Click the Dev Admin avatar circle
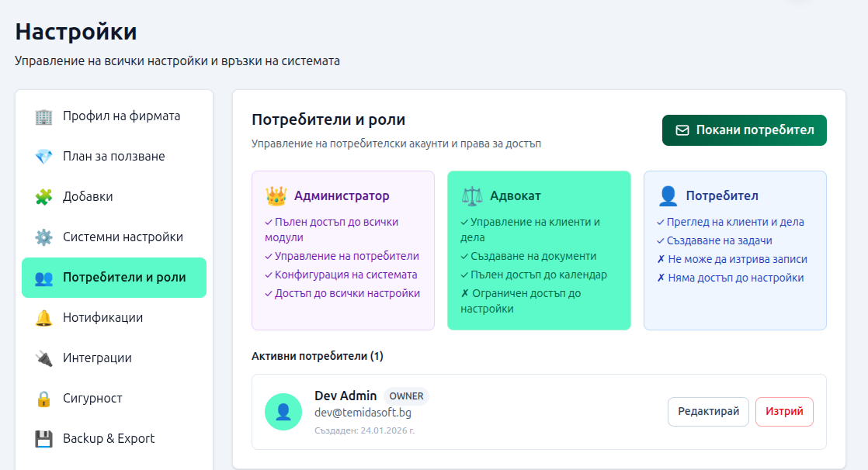 (x=283, y=412)
